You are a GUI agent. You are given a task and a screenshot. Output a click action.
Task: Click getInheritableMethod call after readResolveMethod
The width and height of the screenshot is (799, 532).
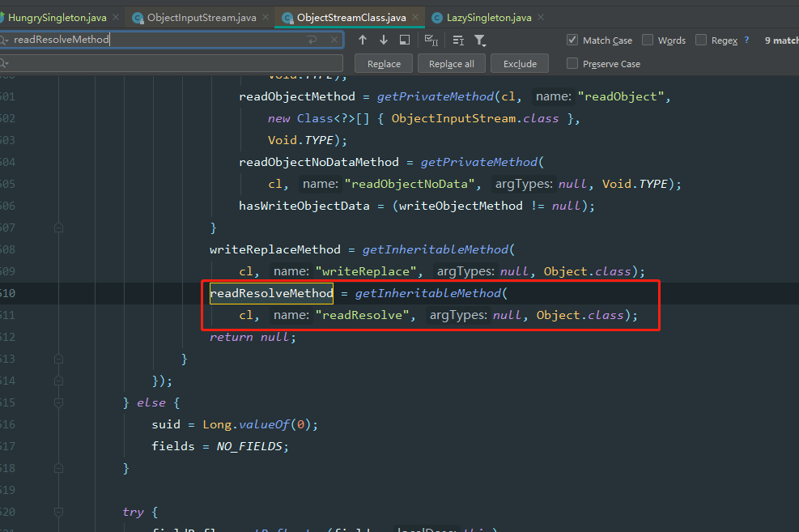(428, 293)
